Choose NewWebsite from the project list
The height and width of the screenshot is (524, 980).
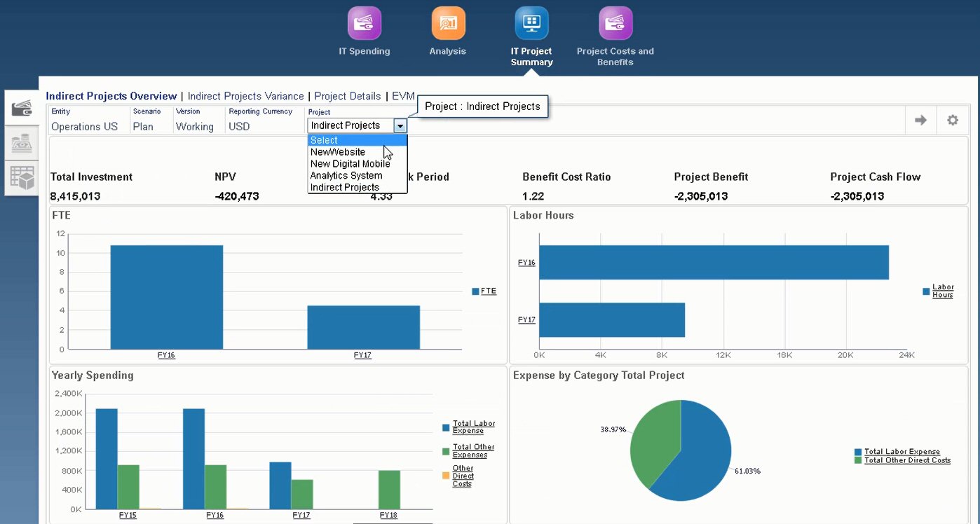click(338, 152)
